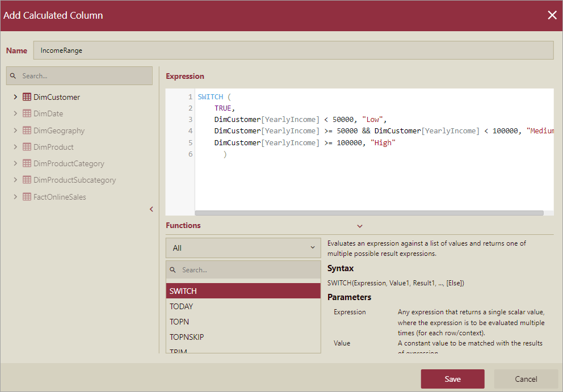The image size is (563, 392).
Task: Save the calculated column
Action: coord(452,379)
